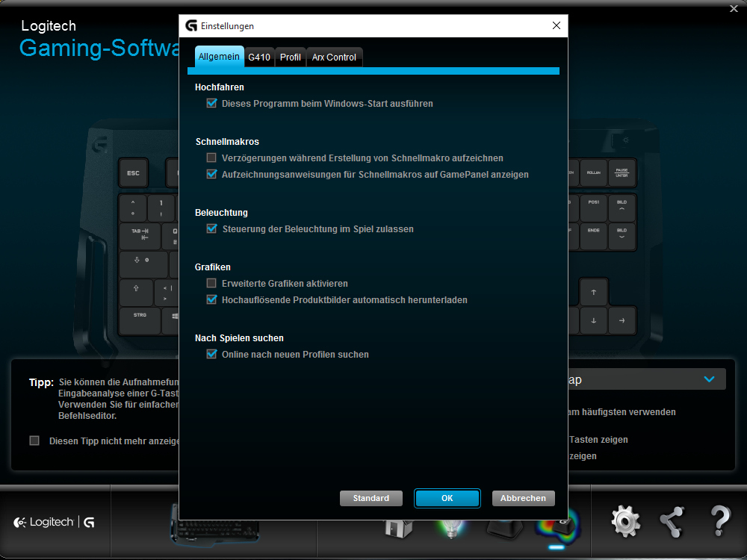Click the Nach Spielen suchen heading

click(x=239, y=338)
